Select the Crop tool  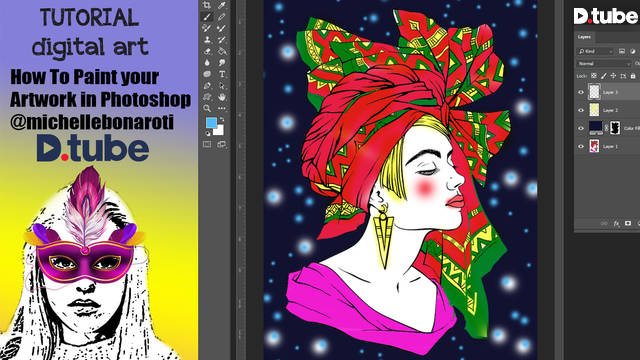coord(207,5)
